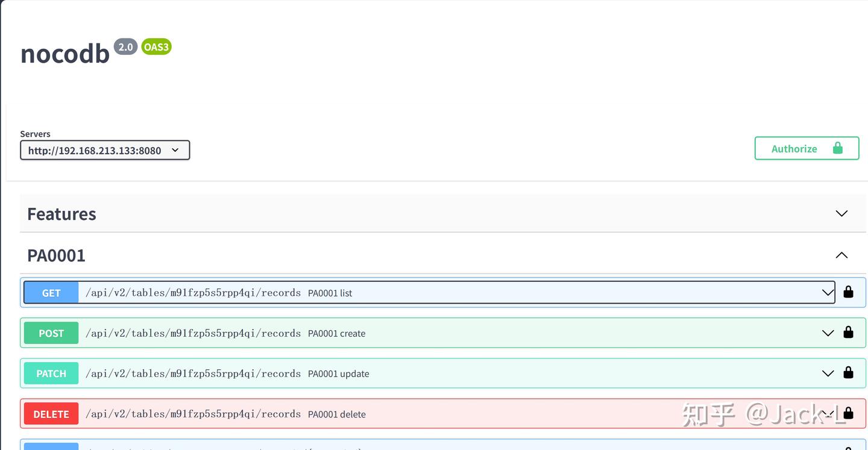Click the red DELETE method label
868x450 pixels.
pos(51,414)
